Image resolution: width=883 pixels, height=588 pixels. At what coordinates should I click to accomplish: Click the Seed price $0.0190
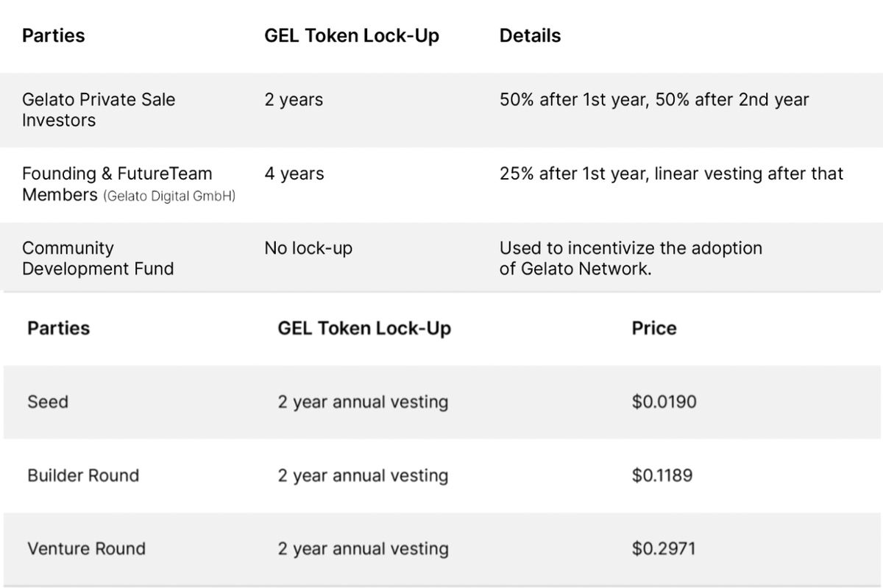pyautogui.click(x=664, y=402)
